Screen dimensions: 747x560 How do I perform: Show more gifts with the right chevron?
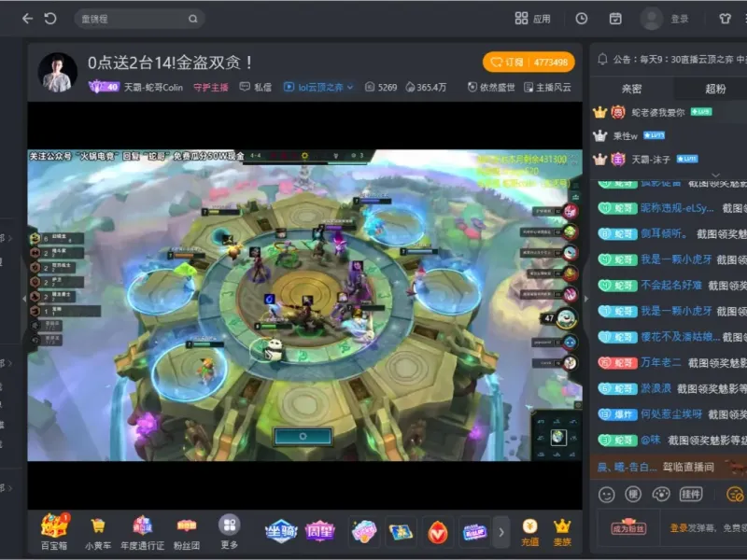[501, 532]
